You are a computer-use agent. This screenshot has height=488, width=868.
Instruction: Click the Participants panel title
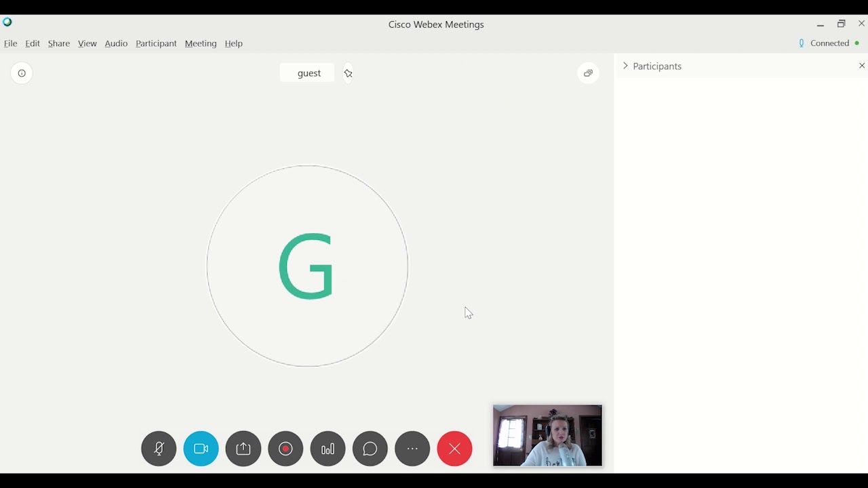tap(657, 66)
